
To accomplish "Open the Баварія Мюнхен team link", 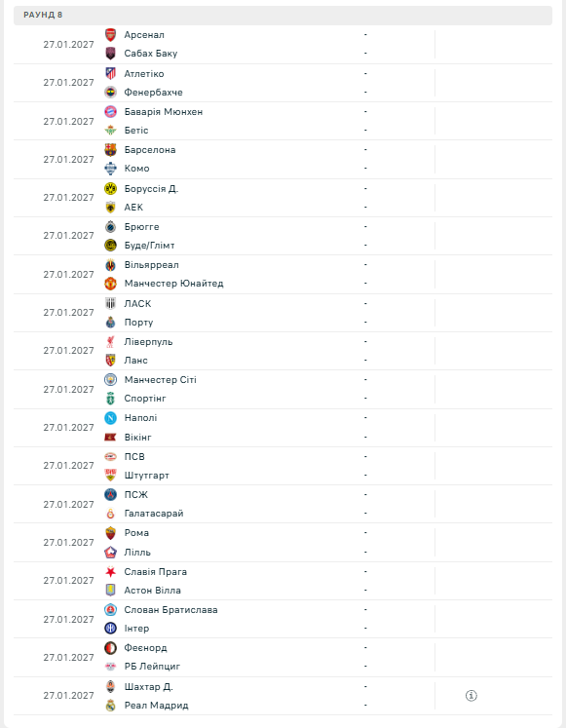I will [164, 112].
